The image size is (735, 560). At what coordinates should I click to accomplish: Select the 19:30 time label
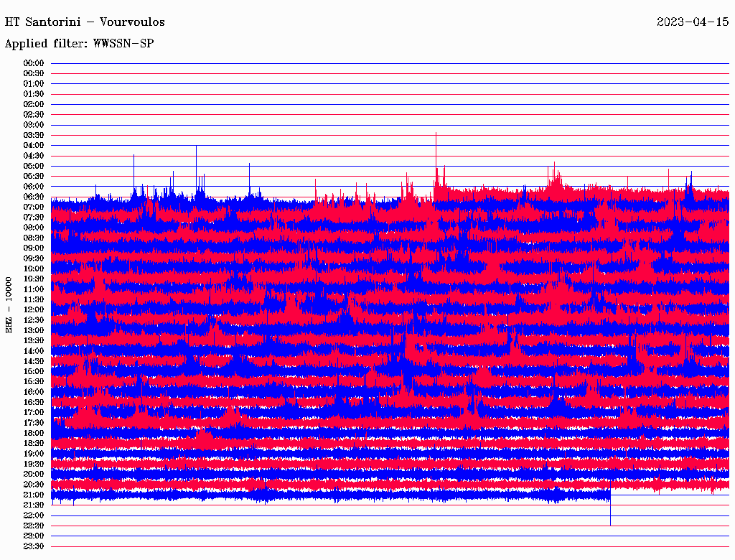click(x=34, y=464)
